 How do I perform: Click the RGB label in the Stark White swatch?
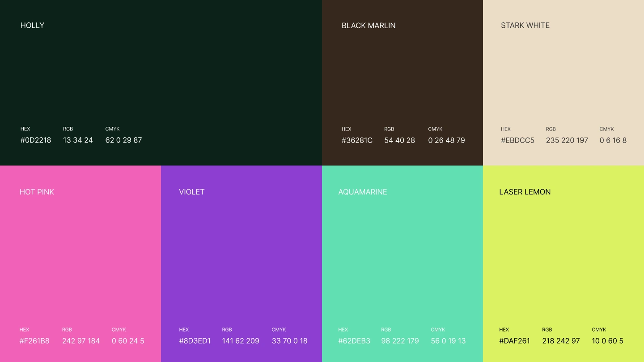551,129
